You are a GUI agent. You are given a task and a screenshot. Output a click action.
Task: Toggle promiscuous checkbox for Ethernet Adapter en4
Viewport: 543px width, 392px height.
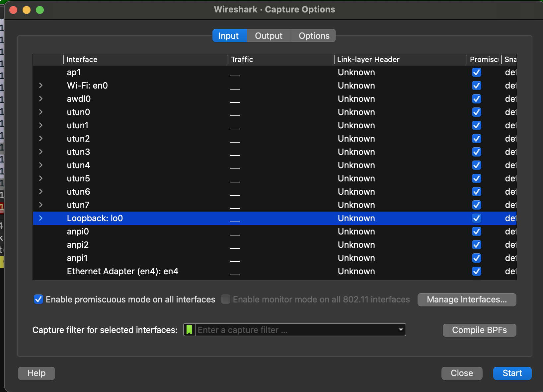[477, 271]
